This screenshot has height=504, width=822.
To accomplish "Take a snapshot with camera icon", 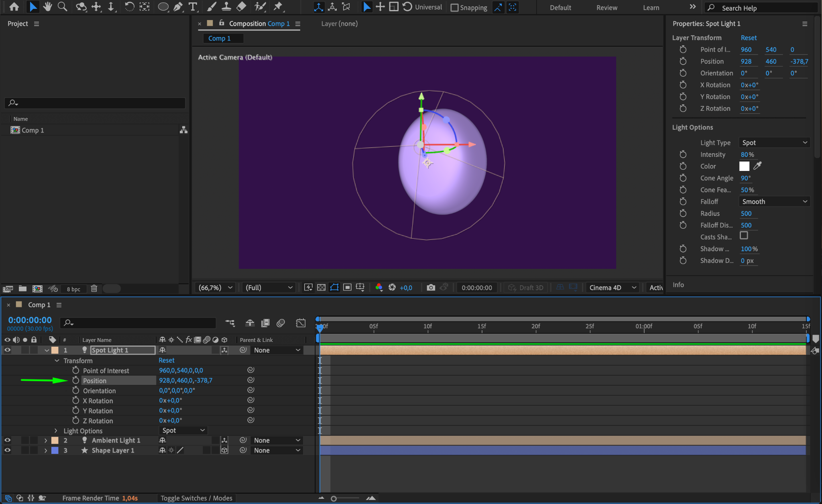I will coord(431,287).
